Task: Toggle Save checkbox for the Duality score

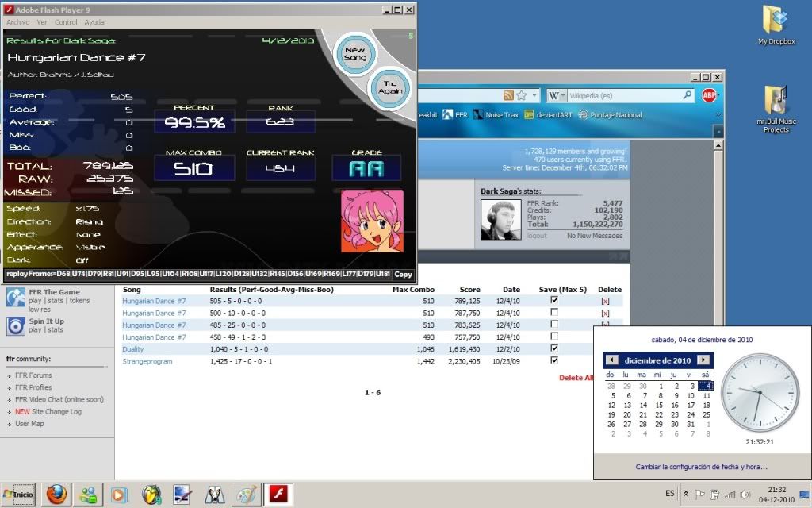Action: 553,348
